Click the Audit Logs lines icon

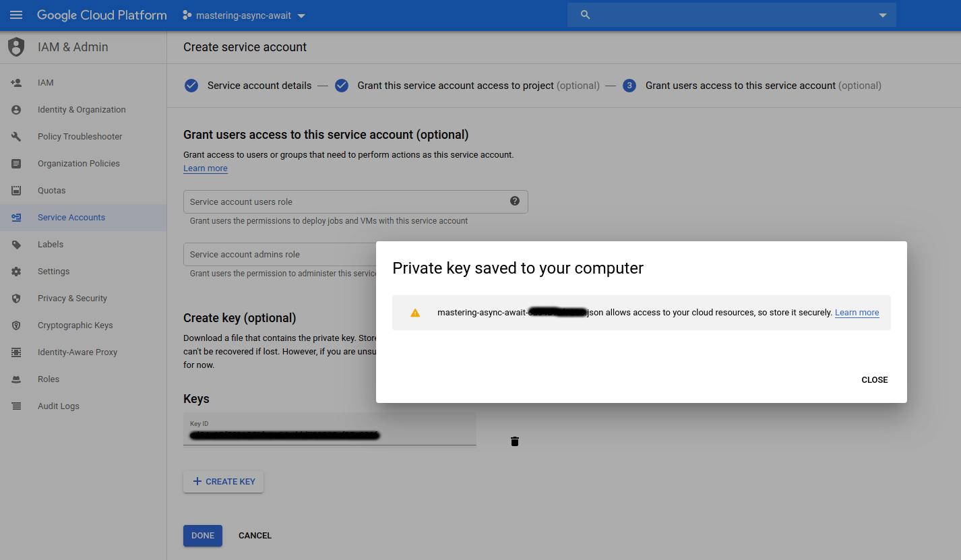click(16, 406)
